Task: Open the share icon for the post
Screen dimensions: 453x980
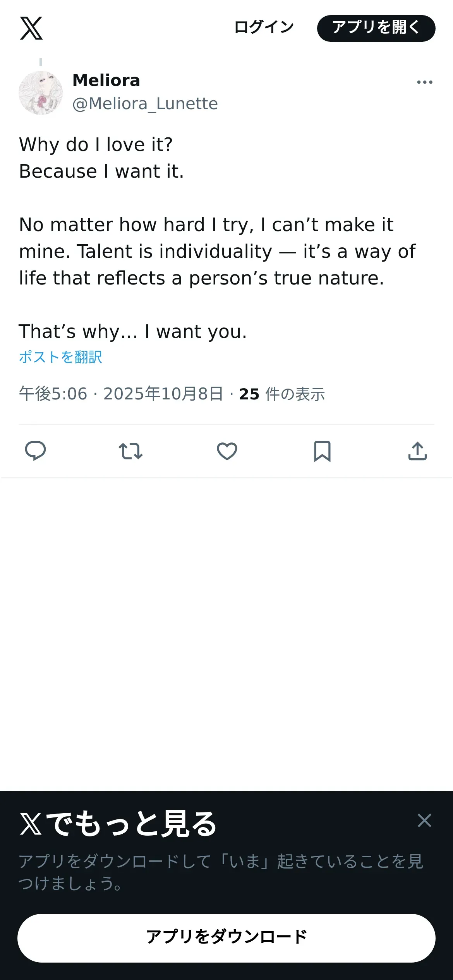Action: click(417, 451)
